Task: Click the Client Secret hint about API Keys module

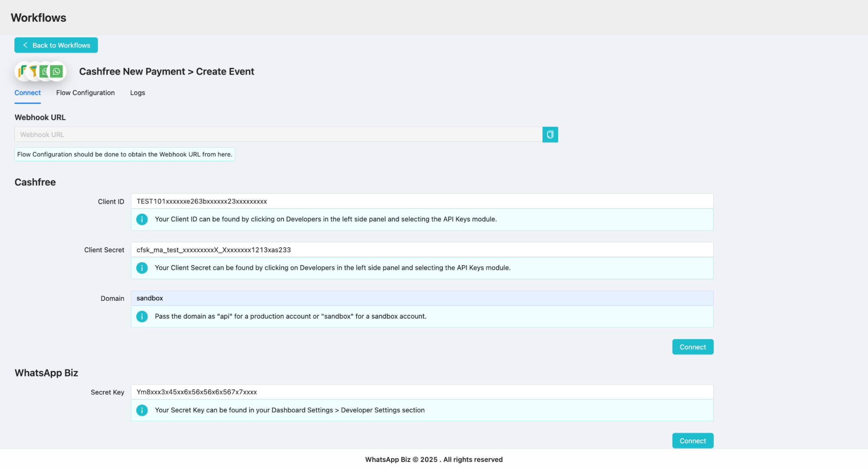Action: pos(333,268)
